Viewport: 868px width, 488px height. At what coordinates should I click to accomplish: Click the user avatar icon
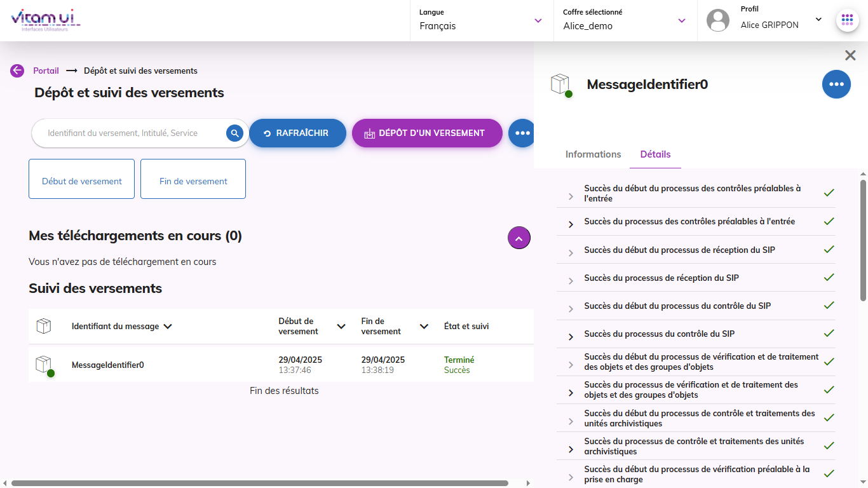click(x=718, y=20)
